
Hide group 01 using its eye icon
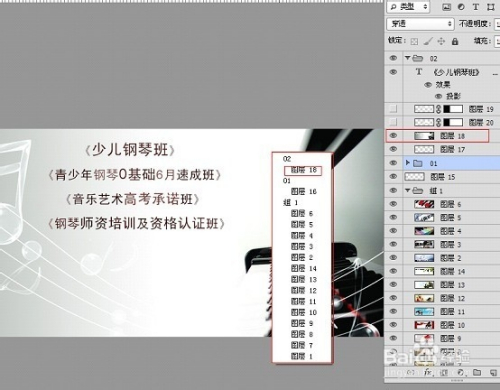393,163
